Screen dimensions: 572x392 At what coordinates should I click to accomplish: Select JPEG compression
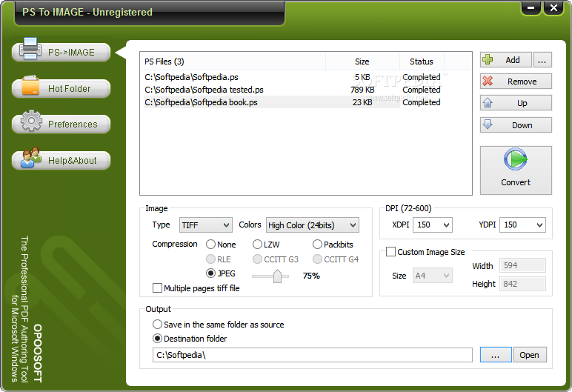tap(221, 273)
